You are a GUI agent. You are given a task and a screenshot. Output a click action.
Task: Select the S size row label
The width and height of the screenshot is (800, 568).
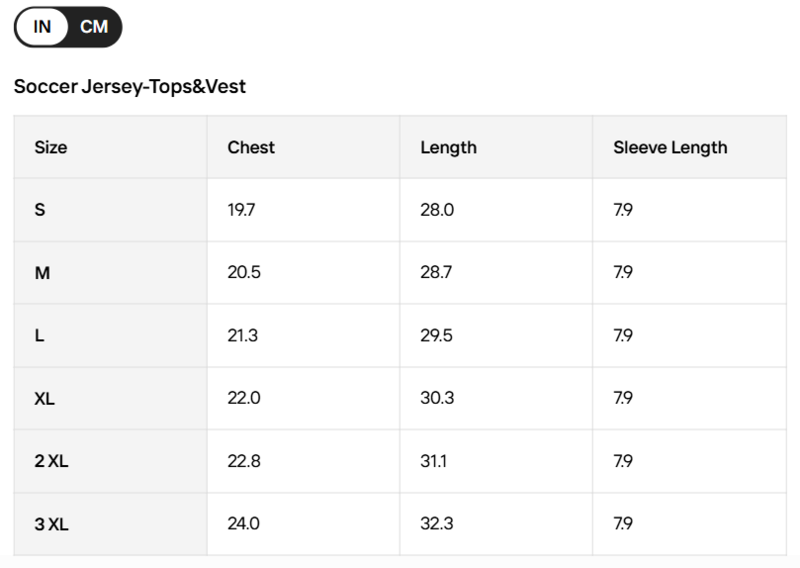(40, 210)
